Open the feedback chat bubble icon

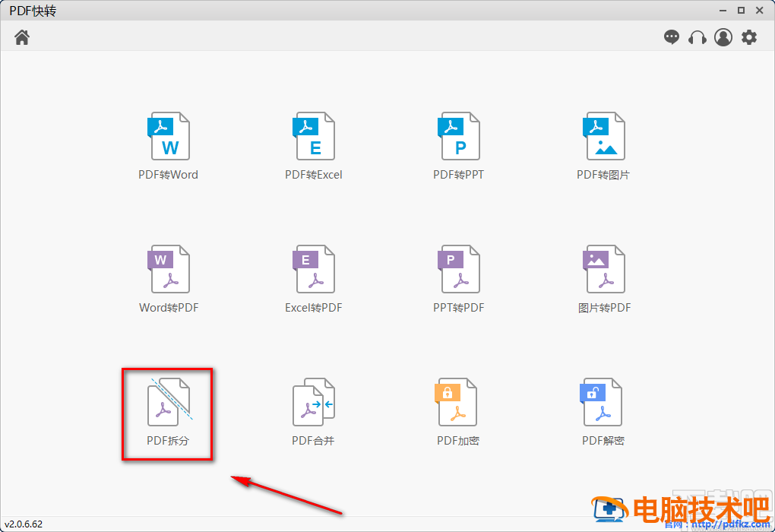click(x=671, y=37)
